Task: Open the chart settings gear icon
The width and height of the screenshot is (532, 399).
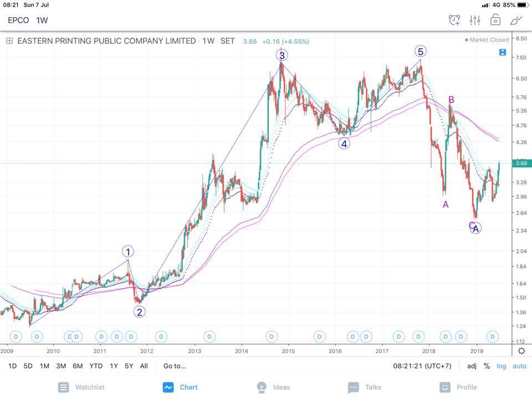Action: click(x=521, y=350)
